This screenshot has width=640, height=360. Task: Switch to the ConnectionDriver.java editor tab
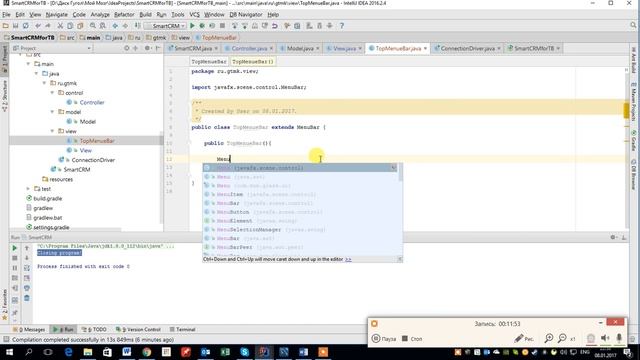click(x=467, y=48)
